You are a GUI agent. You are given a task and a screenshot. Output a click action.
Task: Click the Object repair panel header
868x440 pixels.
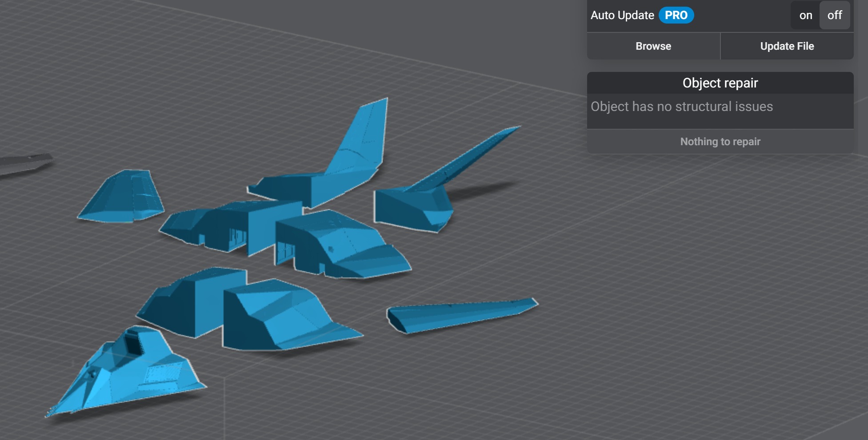click(x=720, y=83)
